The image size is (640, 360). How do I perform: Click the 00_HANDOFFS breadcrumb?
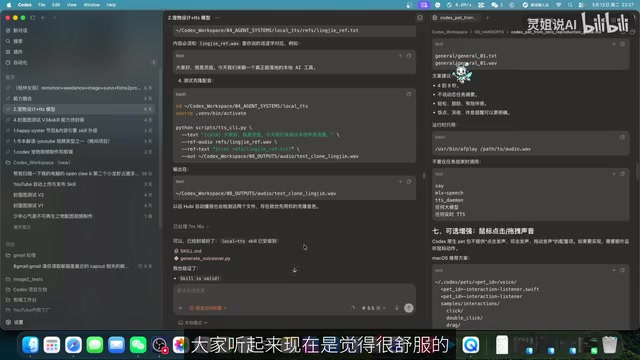(489, 32)
